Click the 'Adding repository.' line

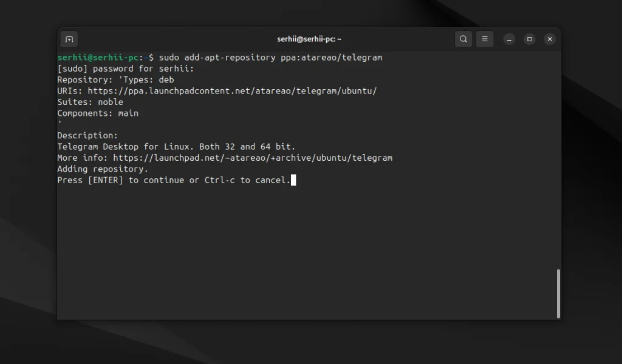tap(103, 169)
